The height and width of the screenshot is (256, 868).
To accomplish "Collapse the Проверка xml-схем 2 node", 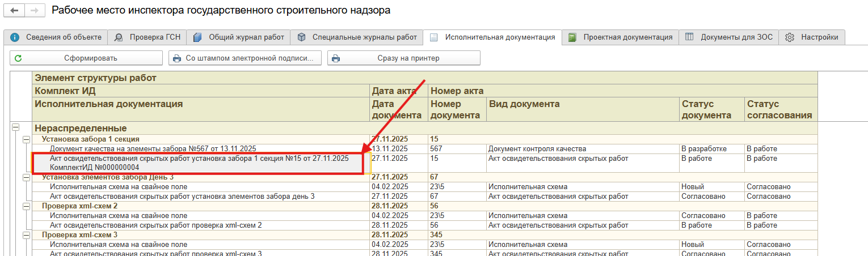I will coord(26,206).
